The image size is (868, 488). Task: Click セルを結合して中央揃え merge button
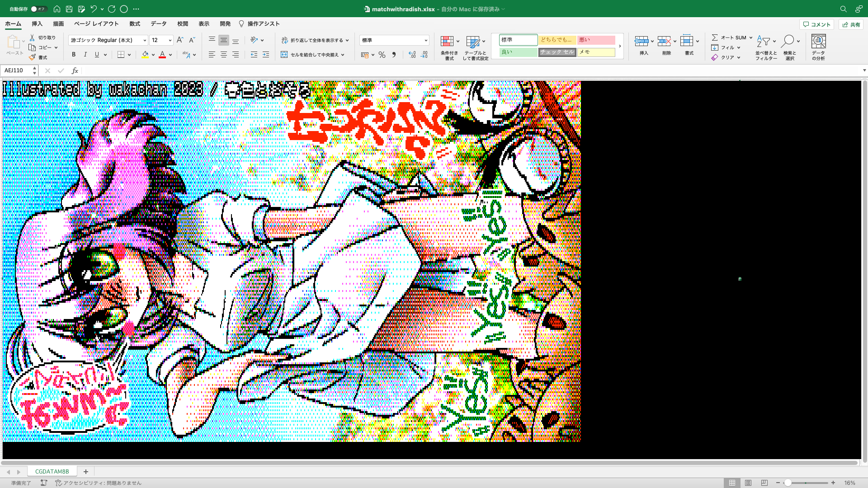point(313,55)
